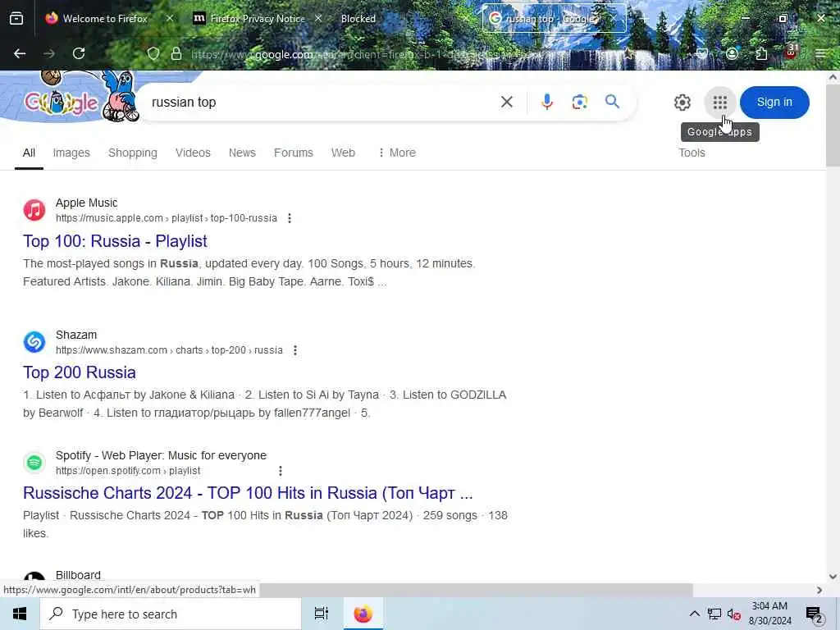Select the Web results tab
This screenshot has height=630, width=840.
pyautogui.click(x=343, y=153)
